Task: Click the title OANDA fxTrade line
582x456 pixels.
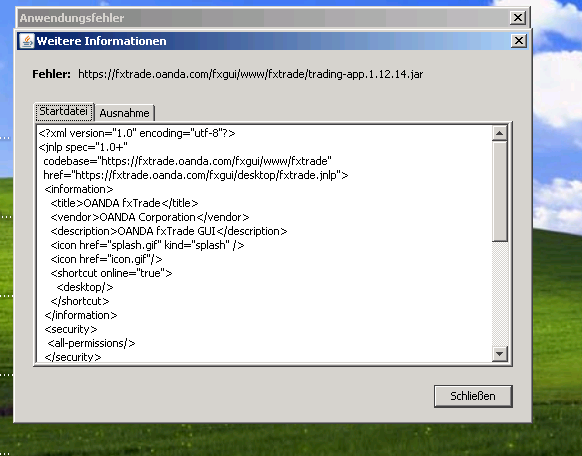Action: [124, 203]
